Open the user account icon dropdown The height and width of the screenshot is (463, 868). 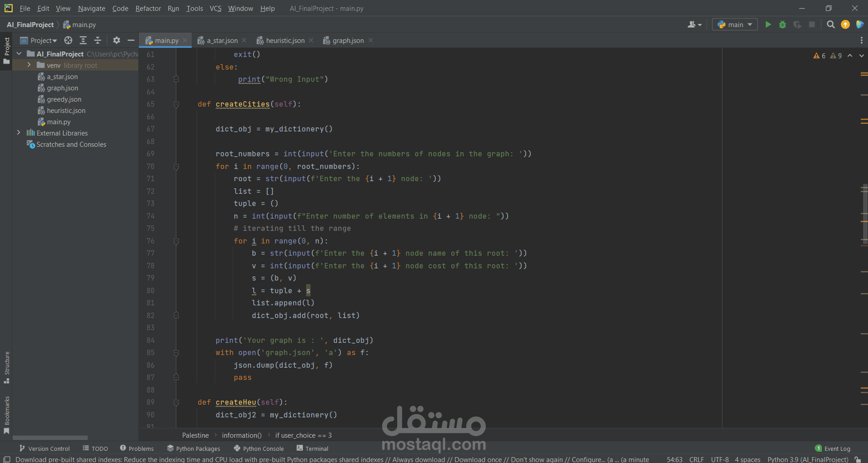click(x=694, y=24)
